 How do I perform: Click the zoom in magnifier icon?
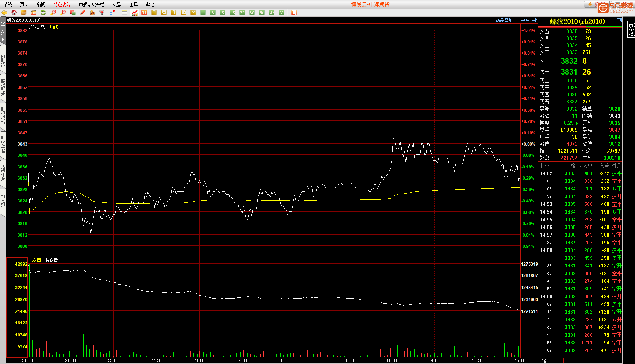point(53,13)
